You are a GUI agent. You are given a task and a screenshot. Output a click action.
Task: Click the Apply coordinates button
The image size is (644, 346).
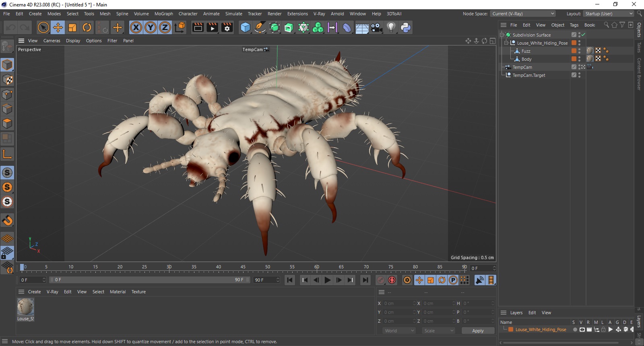(x=478, y=331)
